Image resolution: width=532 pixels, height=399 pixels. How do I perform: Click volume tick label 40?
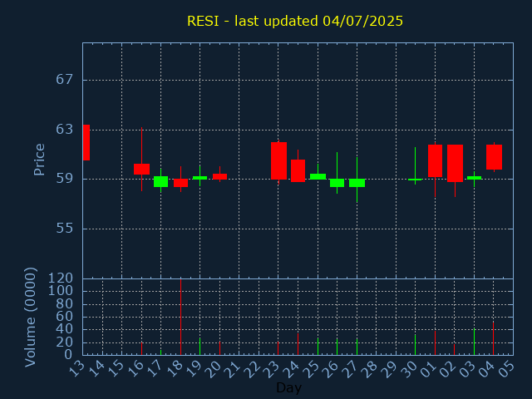click(x=65, y=329)
